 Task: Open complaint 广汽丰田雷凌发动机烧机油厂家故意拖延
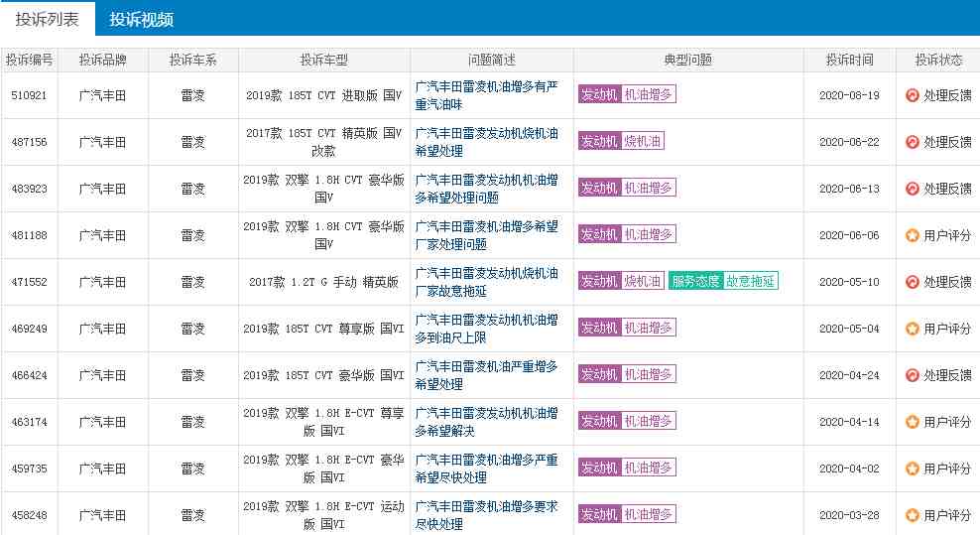click(486, 282)
